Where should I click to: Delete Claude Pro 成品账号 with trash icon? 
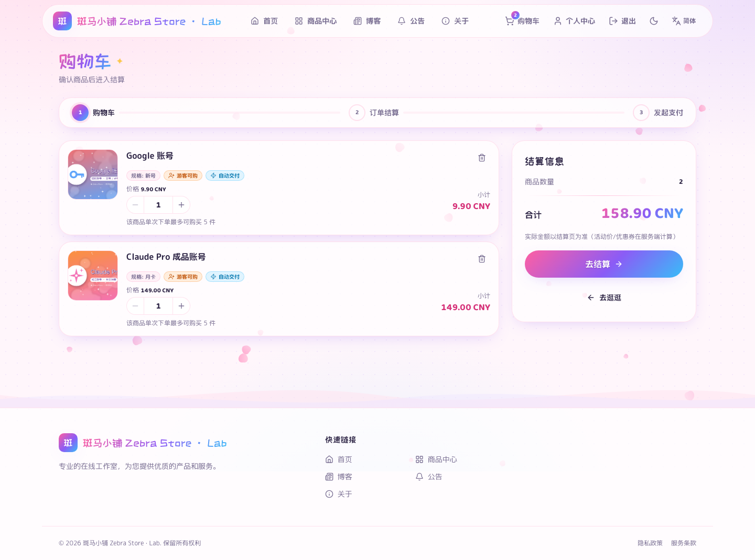tap(482, 259)
